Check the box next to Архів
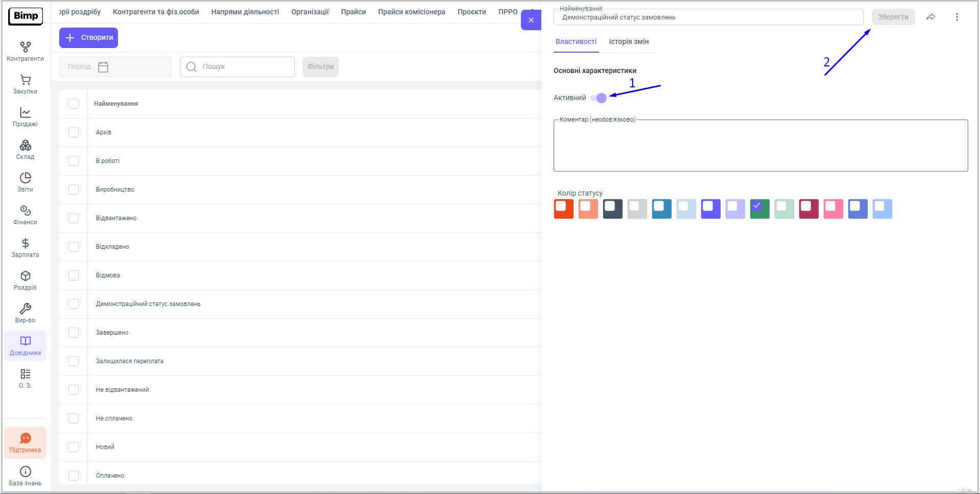980x494 pixels. click(74, 132)
